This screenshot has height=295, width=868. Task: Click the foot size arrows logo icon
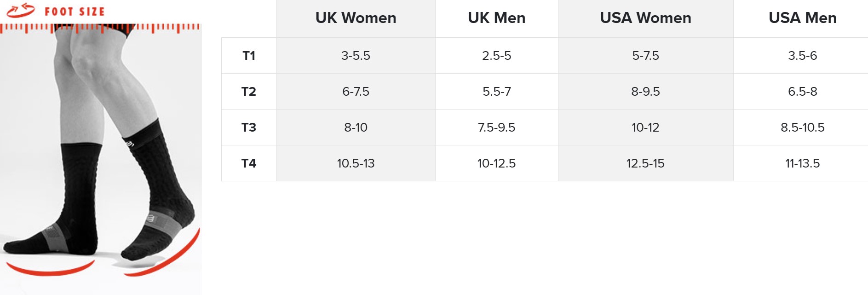pyautogui.click(x=21, y=10)
